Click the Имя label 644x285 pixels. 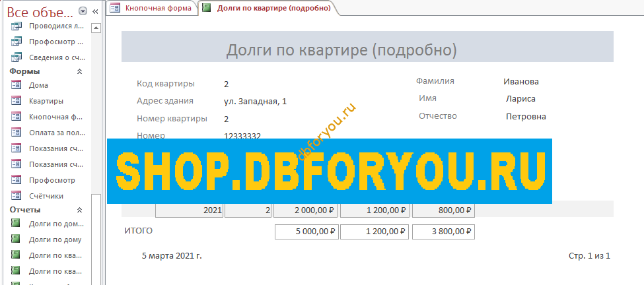coord(427,98)
